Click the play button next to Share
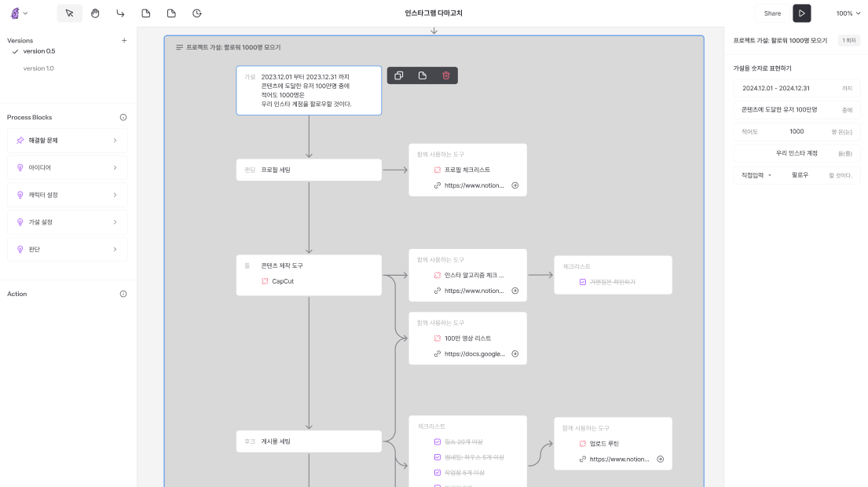This screenshot has width=868, height=487. pos(801,13)
